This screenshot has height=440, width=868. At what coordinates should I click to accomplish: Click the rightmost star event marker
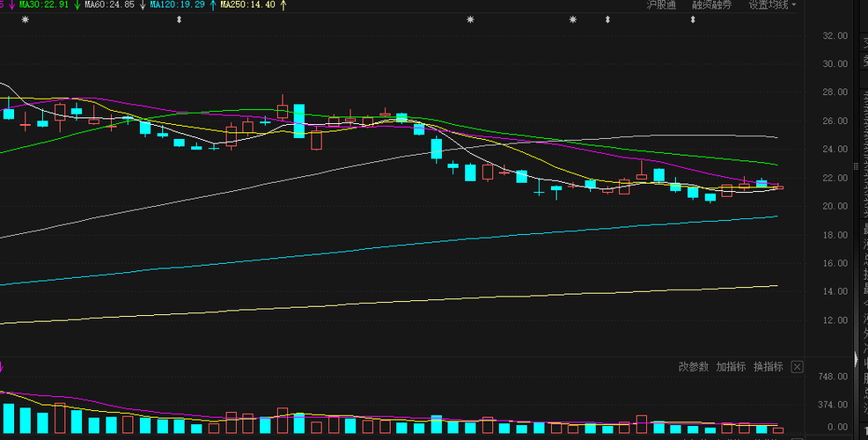(x=573, y=20)
